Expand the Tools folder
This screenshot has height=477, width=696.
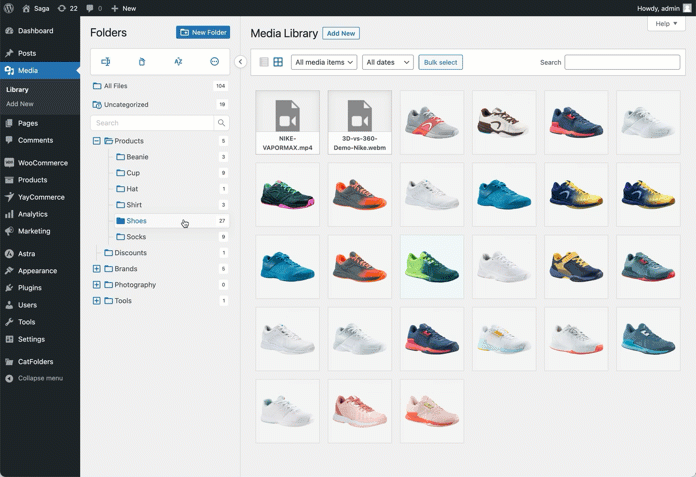coord(96,300)
